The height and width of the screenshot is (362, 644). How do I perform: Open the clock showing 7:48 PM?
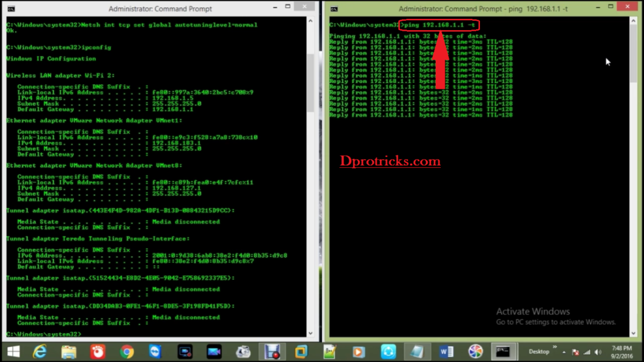pos(622,352)
